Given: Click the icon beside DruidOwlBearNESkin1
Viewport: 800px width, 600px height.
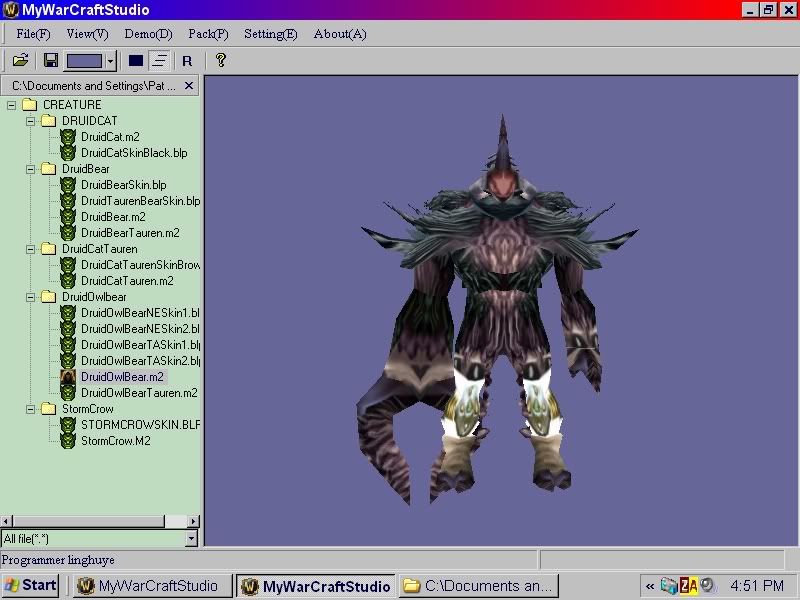Looking at the screenshot, I should [x=68, y=313].
